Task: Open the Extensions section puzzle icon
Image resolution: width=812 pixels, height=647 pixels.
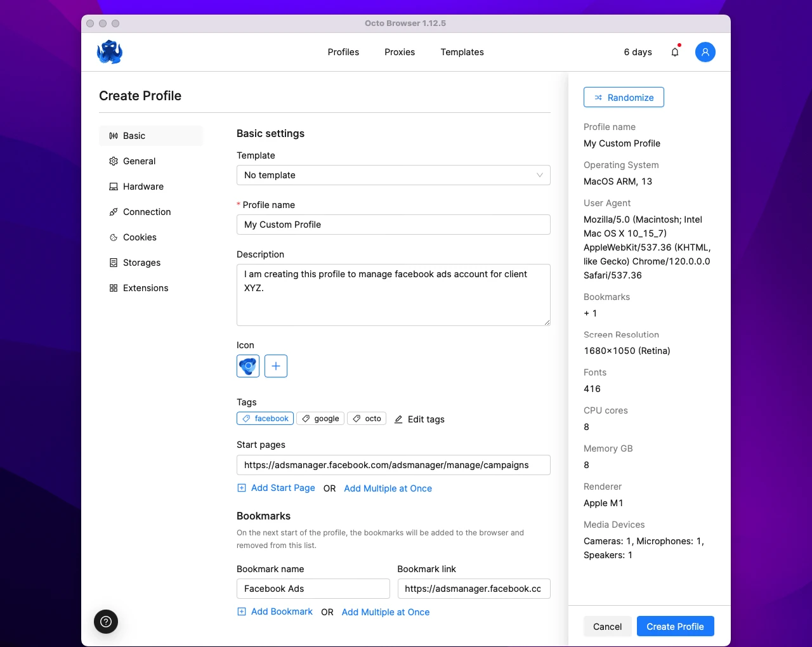Action: click(113, 288)
